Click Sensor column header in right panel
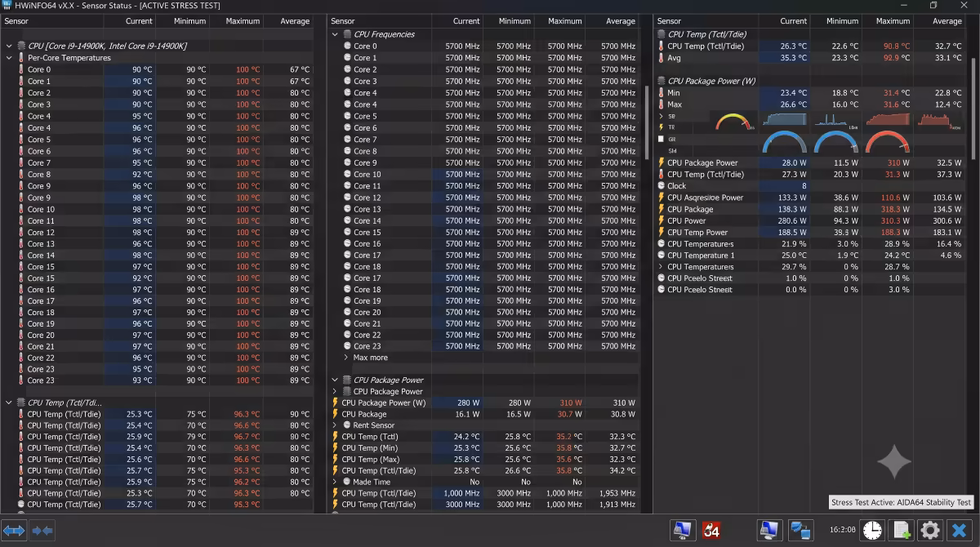Viewport: 980px width, 547px height. pos(706,20)
